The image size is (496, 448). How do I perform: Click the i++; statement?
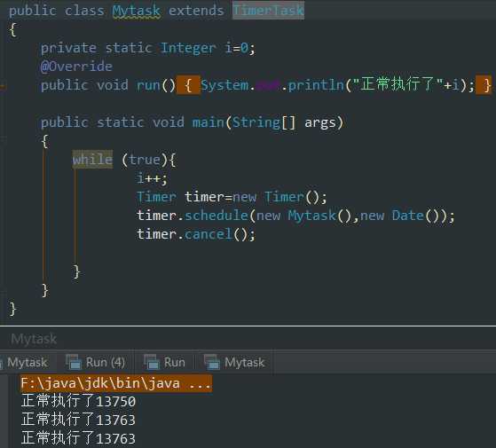152,178
